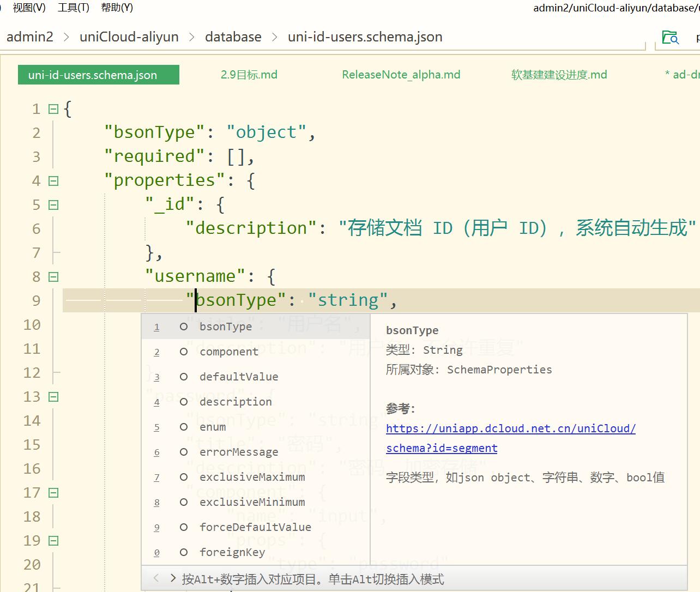Select the bsonType completion suggestion

pos(256,327)
